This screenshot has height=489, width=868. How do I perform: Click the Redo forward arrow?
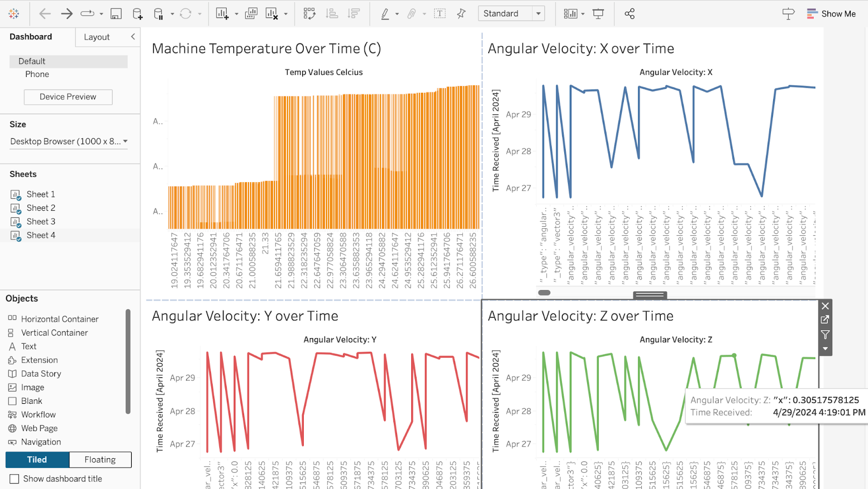click(x=67, y=14)
